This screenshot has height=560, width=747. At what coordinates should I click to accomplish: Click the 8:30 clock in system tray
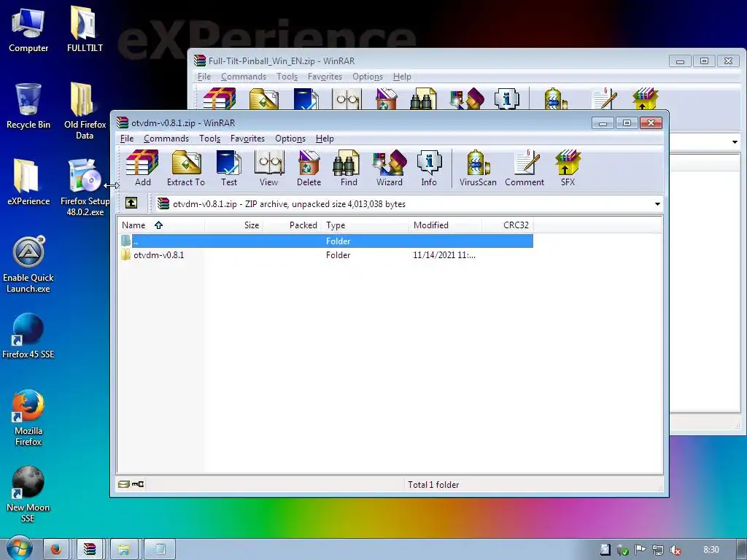pyautogui.click(x=711, y=550)
